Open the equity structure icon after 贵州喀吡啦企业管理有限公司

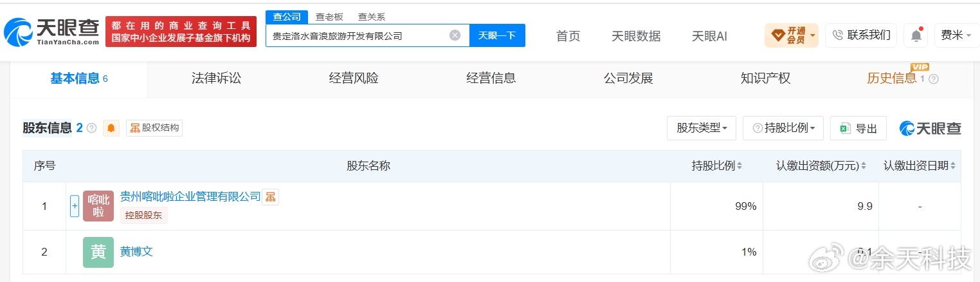point(271,196)
